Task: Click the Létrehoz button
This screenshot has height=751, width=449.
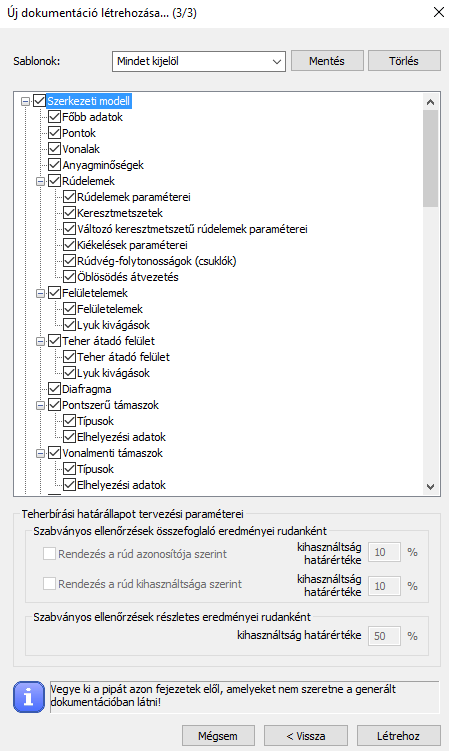Action: tap(398, 736)
